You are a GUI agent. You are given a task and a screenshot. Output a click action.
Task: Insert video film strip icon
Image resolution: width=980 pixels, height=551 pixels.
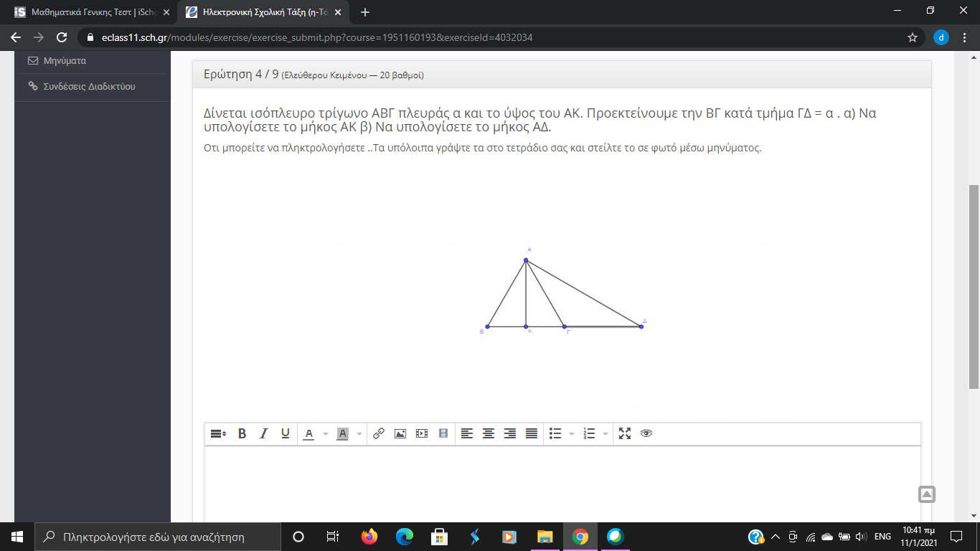tap(443, 433)
